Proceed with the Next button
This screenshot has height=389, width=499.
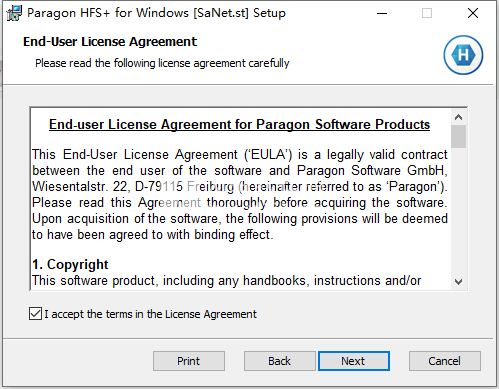354,361
